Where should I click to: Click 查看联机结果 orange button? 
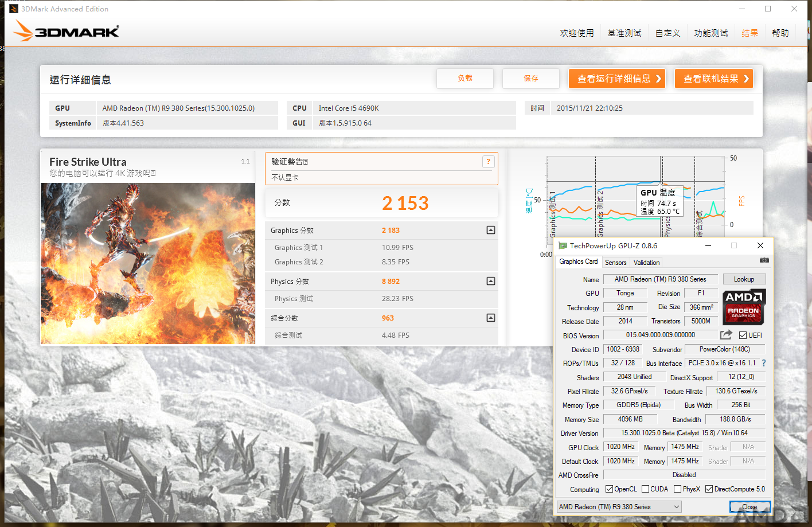[714, 79]
